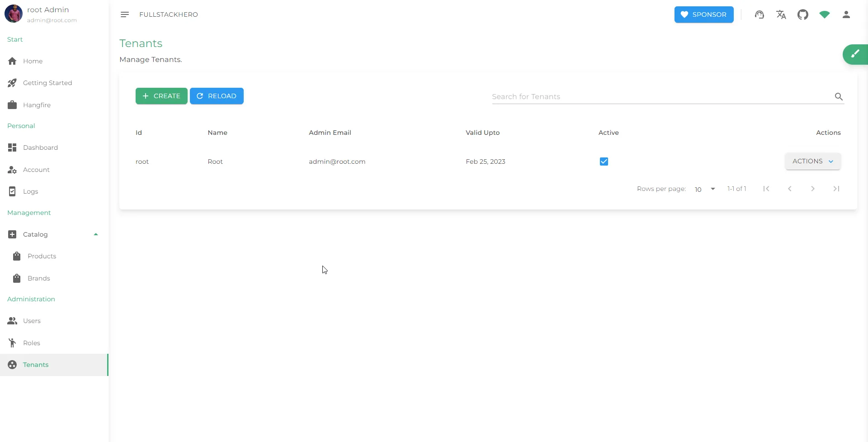Click the root Admin profile avatar
This screenshot has width=868, height=442.
point(13,14)
